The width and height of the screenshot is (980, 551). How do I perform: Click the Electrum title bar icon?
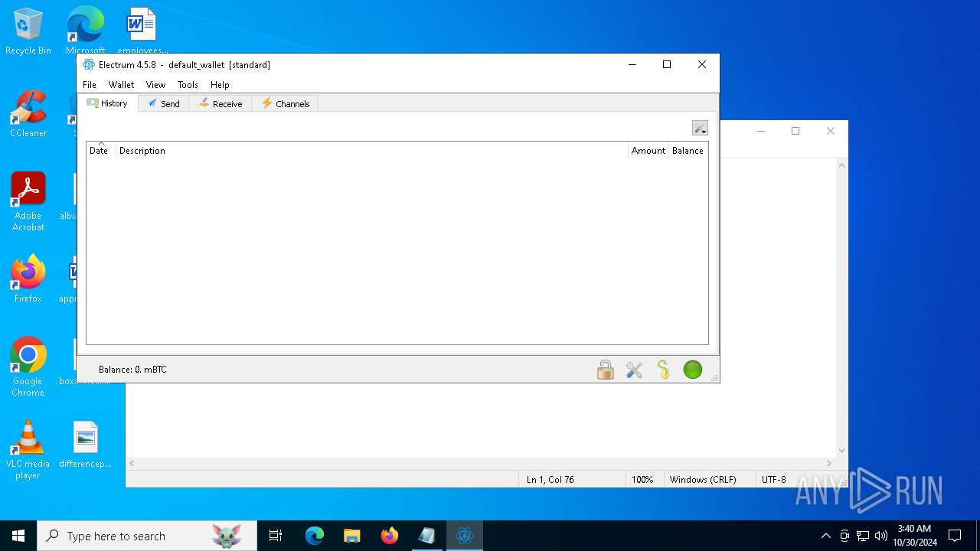[x=89, y=65]
